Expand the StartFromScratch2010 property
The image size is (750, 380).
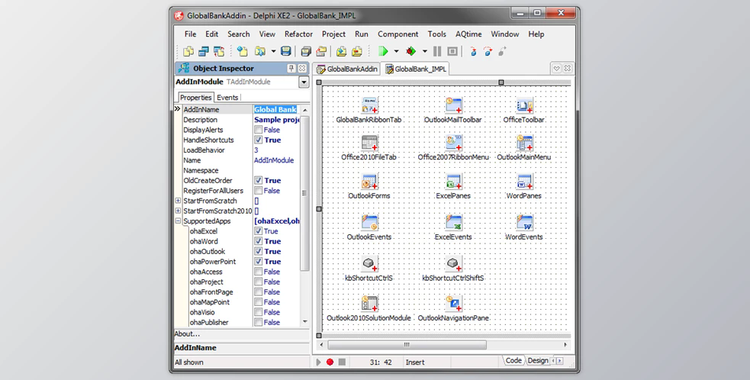(178, 211)
